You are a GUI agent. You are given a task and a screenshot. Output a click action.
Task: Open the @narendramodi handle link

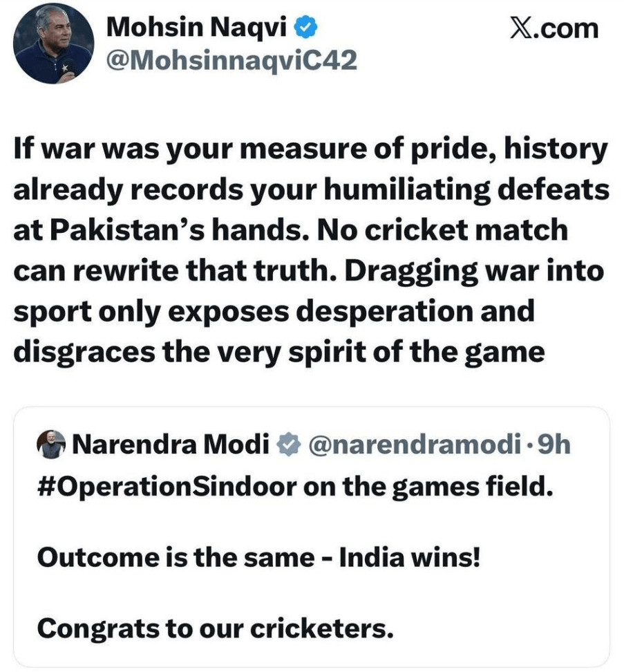coord(411,445)
